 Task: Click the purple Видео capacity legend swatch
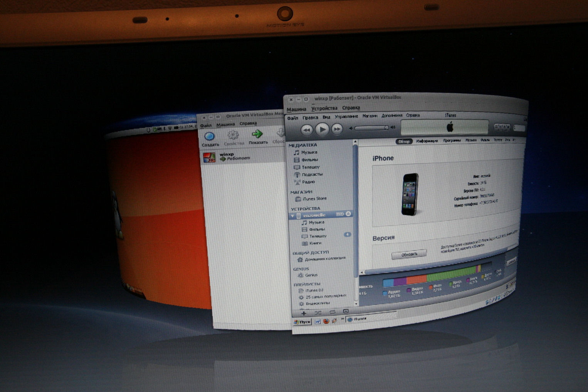coord(408,290)
